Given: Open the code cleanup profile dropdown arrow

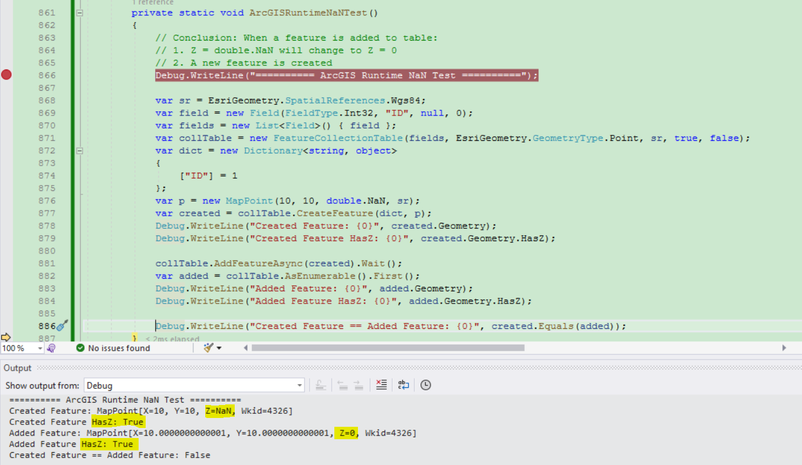Looking at the screenshot, I should (x=219, y=348).
